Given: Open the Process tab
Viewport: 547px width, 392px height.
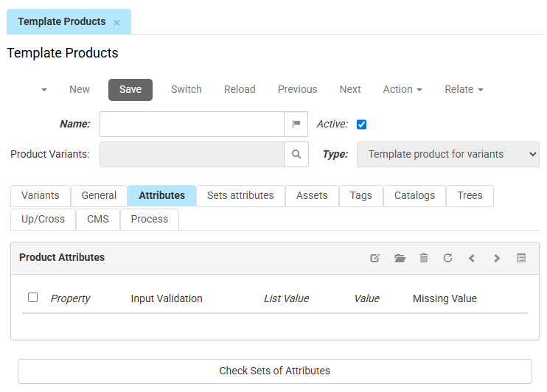Looking at the screenshot, I should [150, 219].
